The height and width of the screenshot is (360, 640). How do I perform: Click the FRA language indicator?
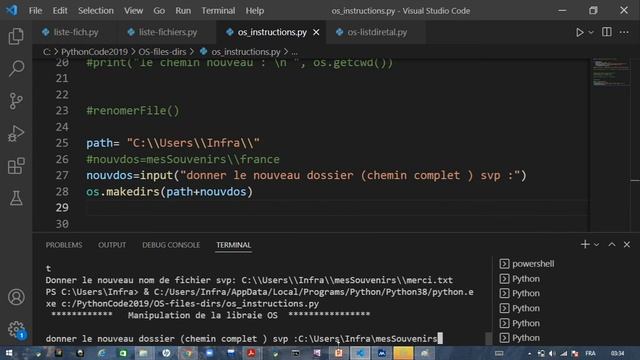click(590, 353)
